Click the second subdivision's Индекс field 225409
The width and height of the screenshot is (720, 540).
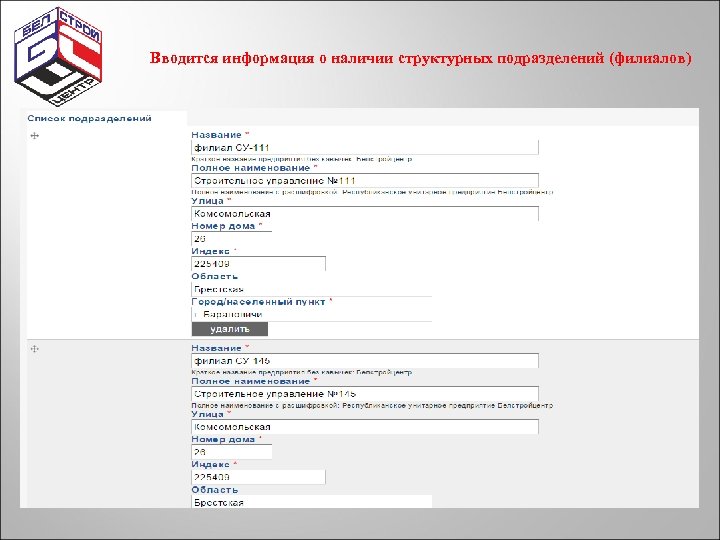(258, 477)
